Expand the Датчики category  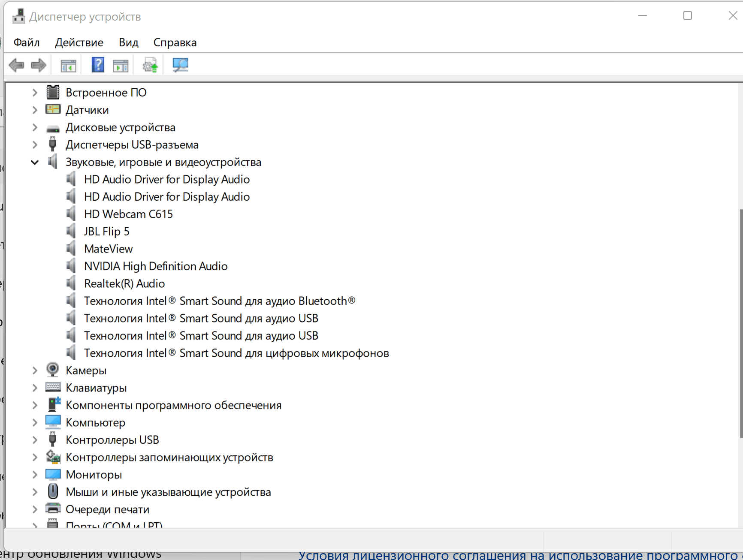[35, 110]
